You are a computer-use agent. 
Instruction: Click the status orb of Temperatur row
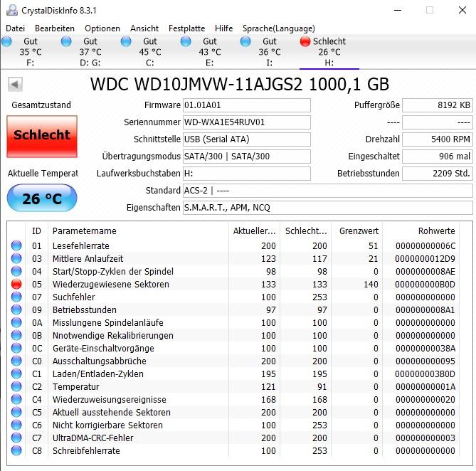point(16,386)
